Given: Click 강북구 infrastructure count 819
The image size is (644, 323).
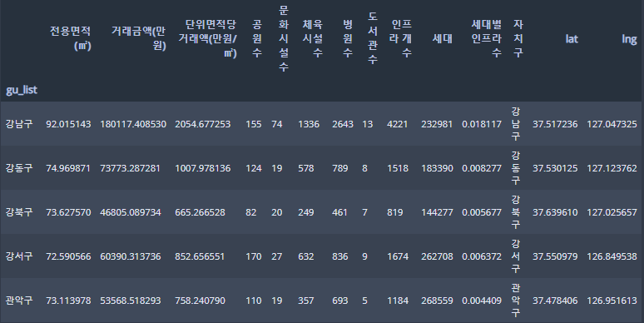Looking at the screenshot, I should 394,212.
